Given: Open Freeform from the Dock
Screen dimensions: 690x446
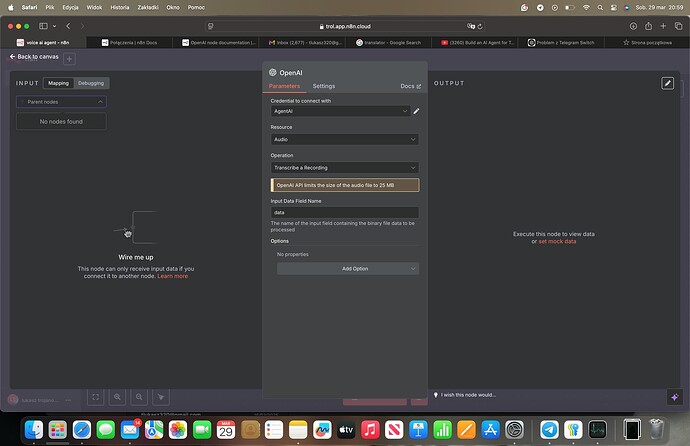Looking at the screenshot, I should click(322, 429).
